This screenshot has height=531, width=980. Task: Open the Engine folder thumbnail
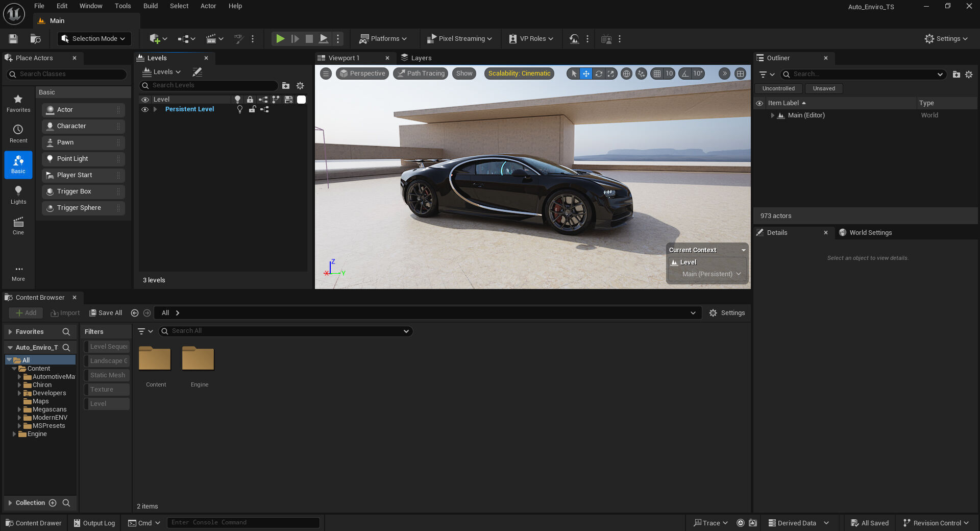[x=198, y=358]
